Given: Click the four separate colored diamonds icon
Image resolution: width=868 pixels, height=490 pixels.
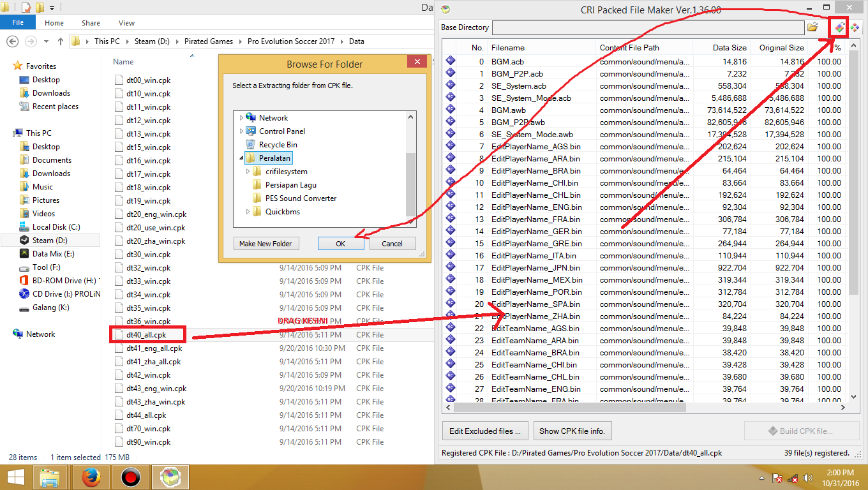Looking at the screenshot, I should pos(855,27).
